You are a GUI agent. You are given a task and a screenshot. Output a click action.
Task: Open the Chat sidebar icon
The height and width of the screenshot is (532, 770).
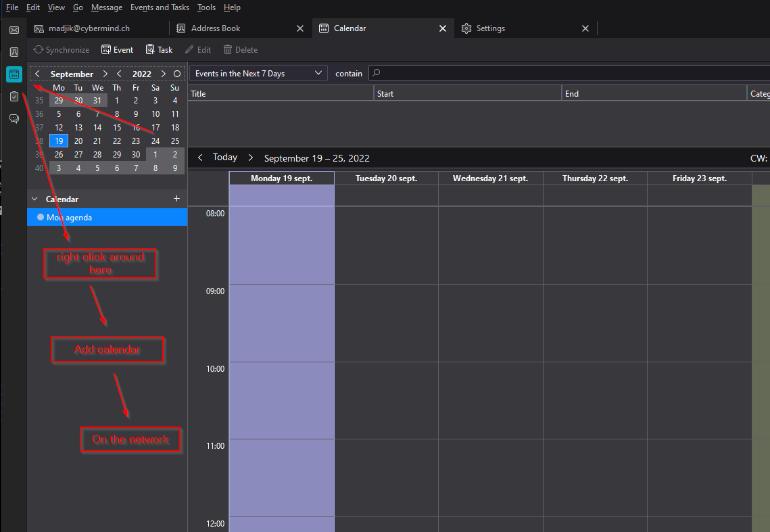click(14, 119)
